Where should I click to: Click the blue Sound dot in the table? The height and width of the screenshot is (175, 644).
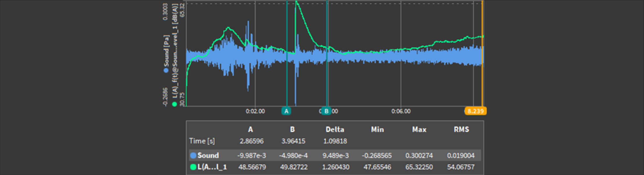pyautogui.click(x=193, y=156)
